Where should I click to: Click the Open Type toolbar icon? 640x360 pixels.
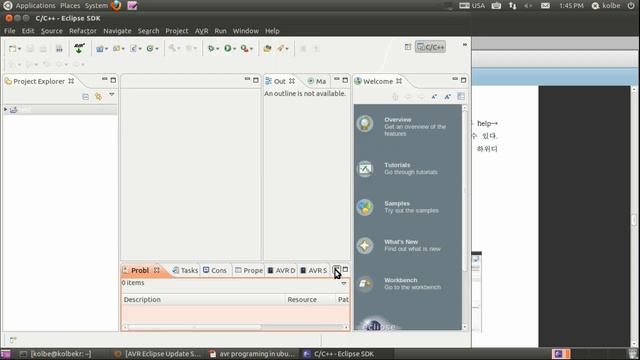pos(267,49)
